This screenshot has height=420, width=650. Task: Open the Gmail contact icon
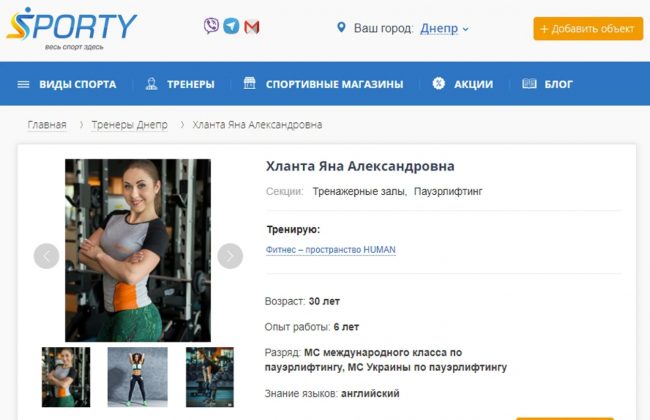coord(252,27)
